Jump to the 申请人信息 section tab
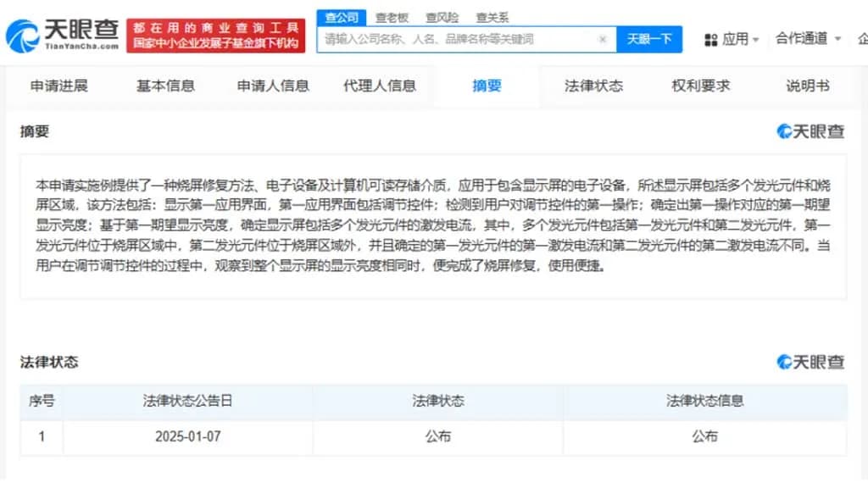The height and width of the screenshot is (488, 868). coord(273,86)
